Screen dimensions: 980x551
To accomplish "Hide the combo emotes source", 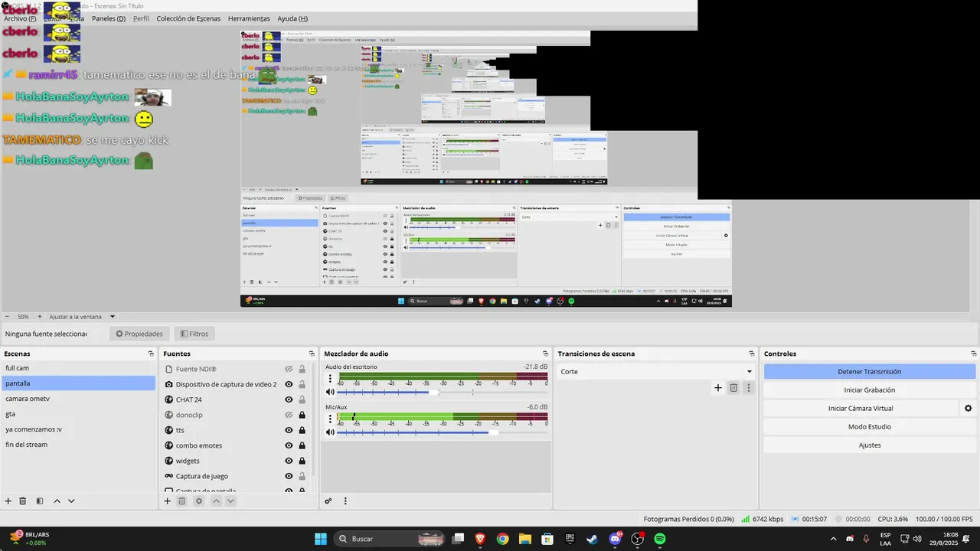I will click(x=289, y=445).
